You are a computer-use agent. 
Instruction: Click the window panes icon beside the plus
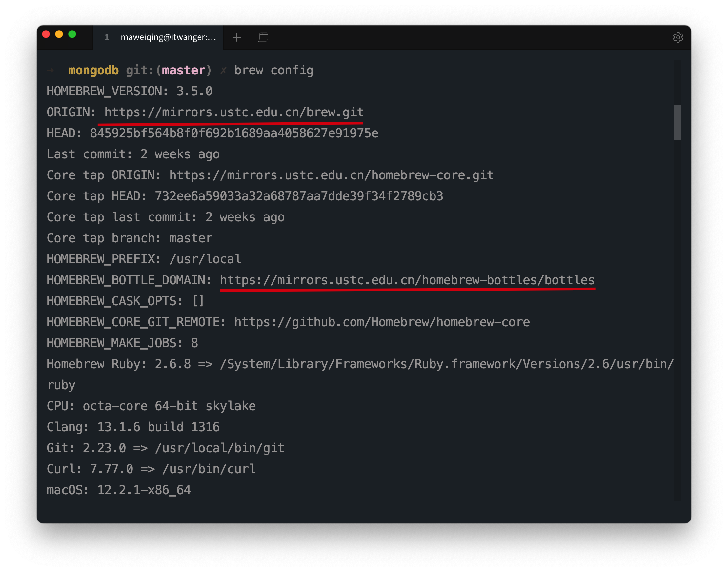[x=263, y=37]
